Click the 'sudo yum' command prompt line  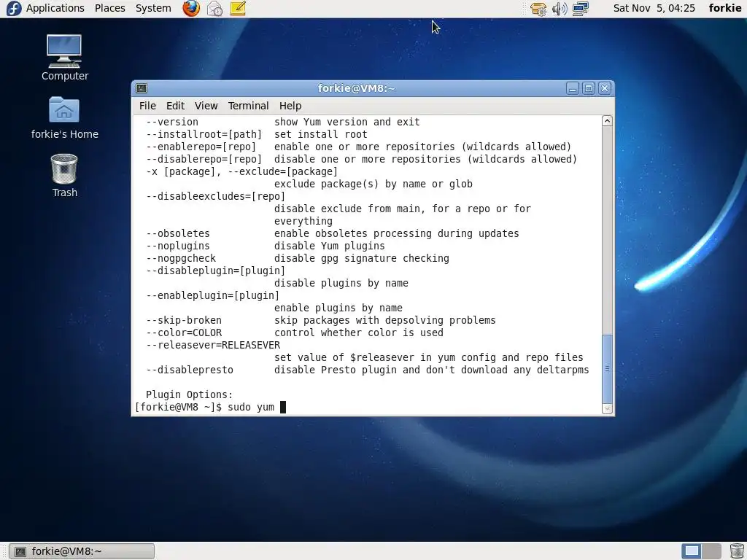pyautogui.click(x=210, y=407)
